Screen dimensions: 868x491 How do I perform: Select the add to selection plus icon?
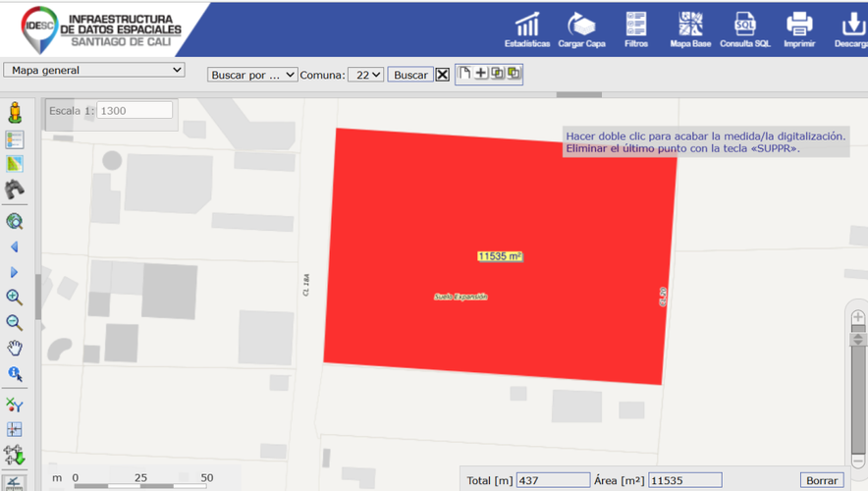tap(481, 73)
